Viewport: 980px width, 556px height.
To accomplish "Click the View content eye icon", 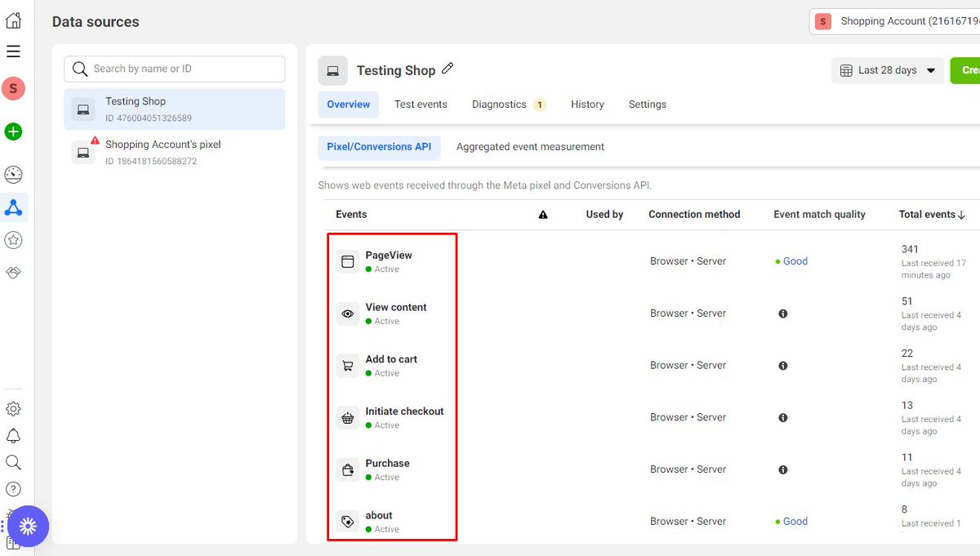I will coord(348,314).
